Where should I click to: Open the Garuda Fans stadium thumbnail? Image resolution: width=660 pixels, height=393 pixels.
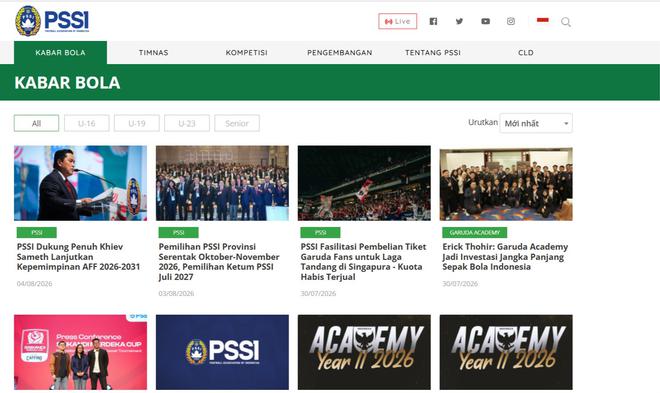coord(364,183)
